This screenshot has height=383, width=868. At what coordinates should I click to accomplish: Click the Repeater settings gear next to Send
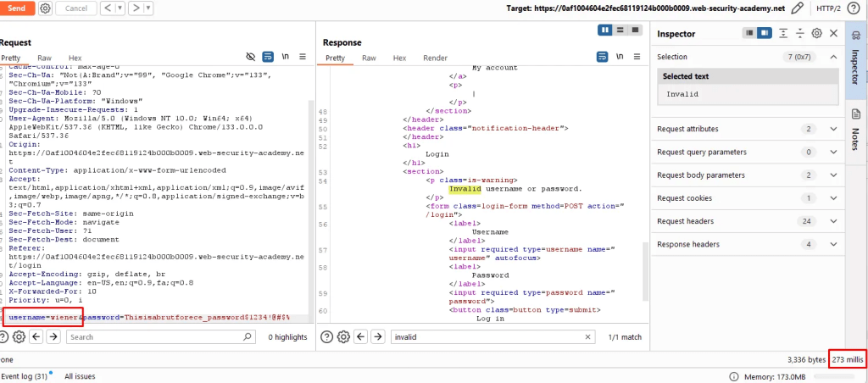click(45, 8)
